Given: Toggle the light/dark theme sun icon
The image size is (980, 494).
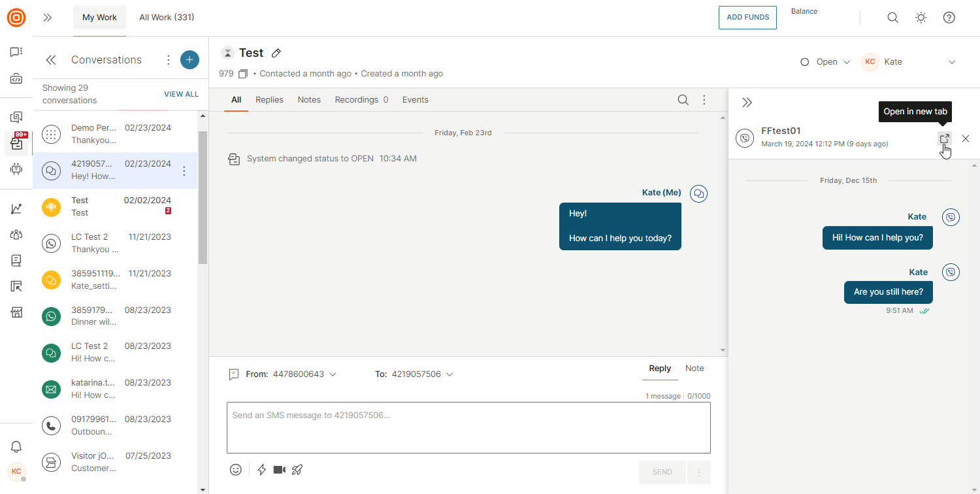Looking at the screenshot, I should point(921,18).
